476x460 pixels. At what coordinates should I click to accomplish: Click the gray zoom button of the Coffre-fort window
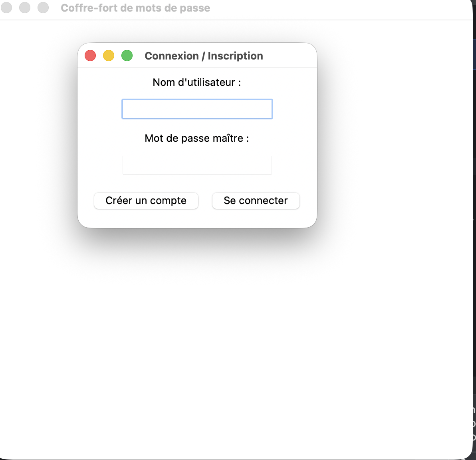pyautogui.click(x=43, y=8)
